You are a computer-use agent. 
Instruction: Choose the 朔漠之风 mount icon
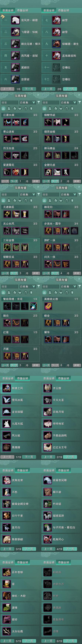(x=6, y=388)
